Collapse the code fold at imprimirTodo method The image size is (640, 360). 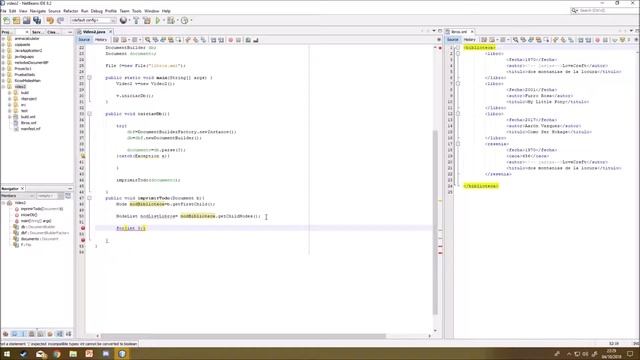(x=89, y=198)
